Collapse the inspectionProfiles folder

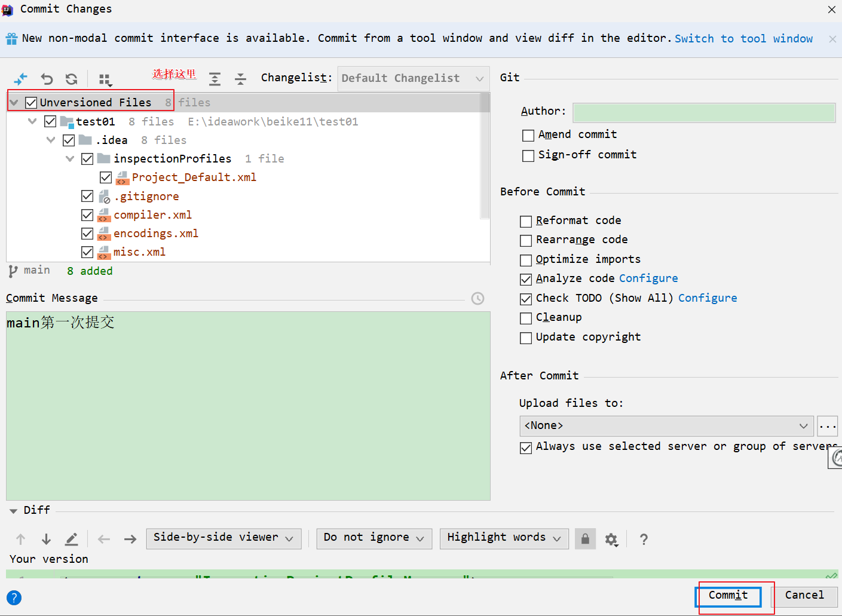[70, 159]
